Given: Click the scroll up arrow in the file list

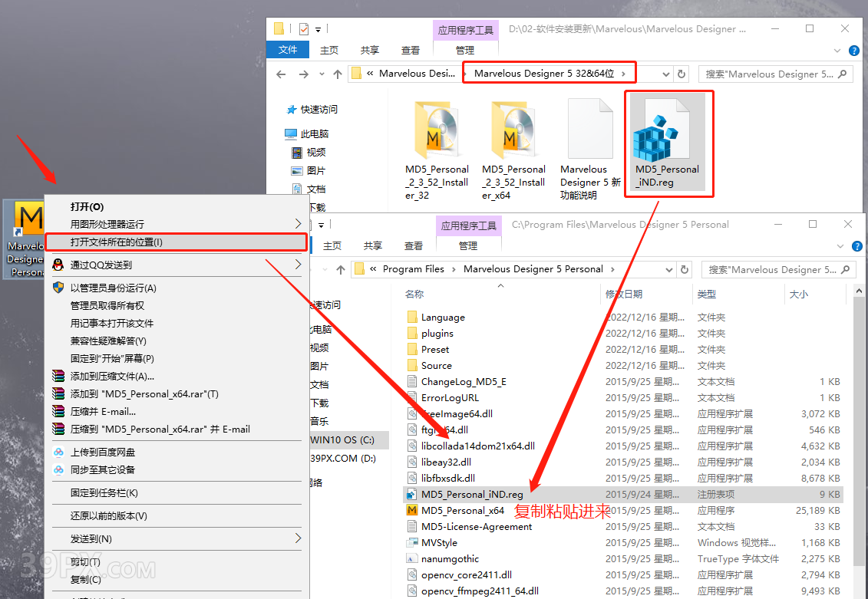Looking at the screenshot, I should [859, 291].
